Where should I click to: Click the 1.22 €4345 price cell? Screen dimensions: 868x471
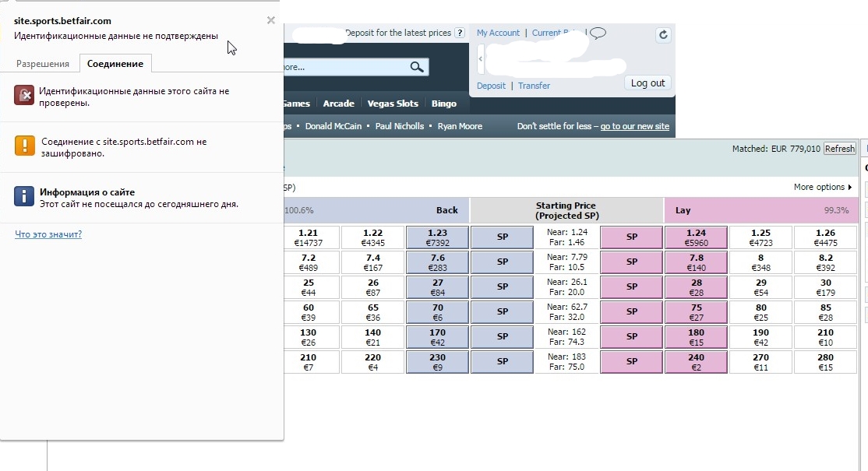tap(372, 237)
